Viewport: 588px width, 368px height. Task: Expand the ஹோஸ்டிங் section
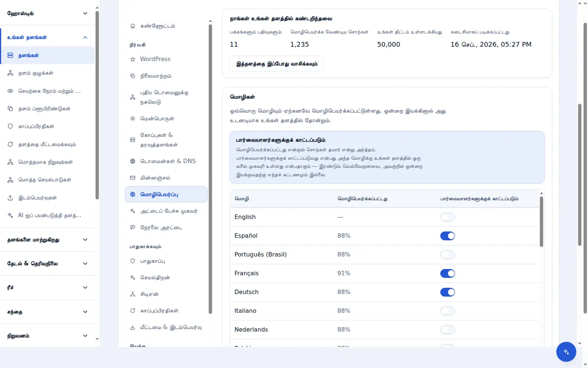(47, 13)
